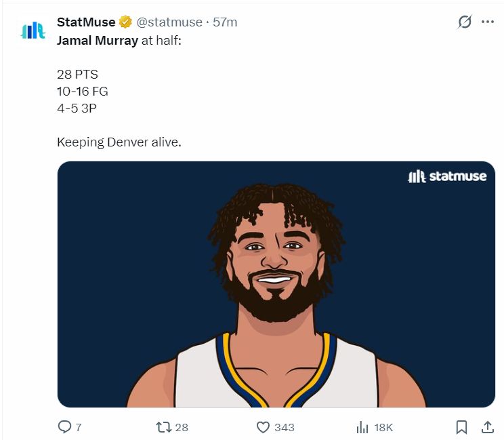Click the "Keeping Denver alive." post text
Viewport: 504px width, 440px height.
tap(119, 142)
